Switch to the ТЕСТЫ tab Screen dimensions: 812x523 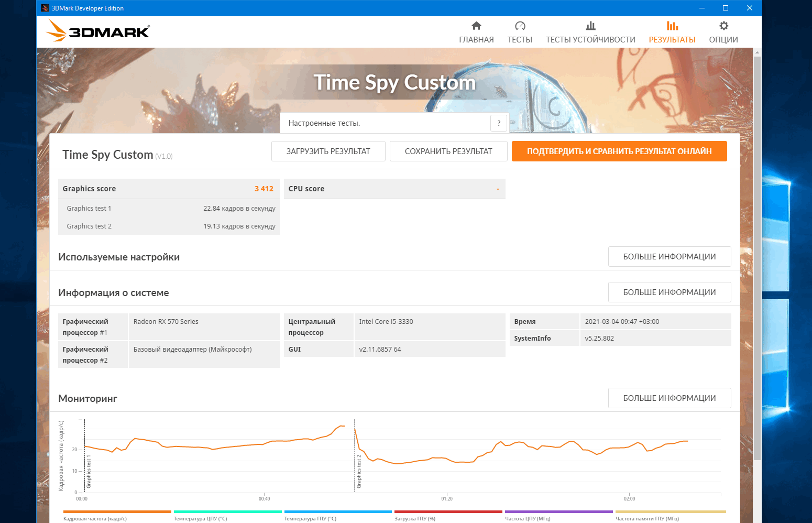(520, 40)
